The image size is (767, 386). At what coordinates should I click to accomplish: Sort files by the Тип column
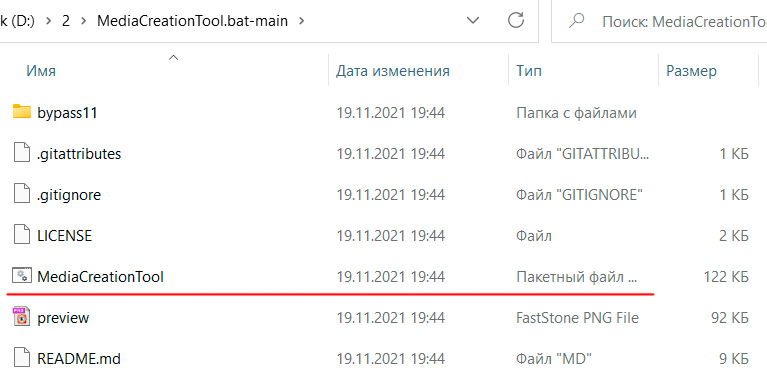click(528, 71)
